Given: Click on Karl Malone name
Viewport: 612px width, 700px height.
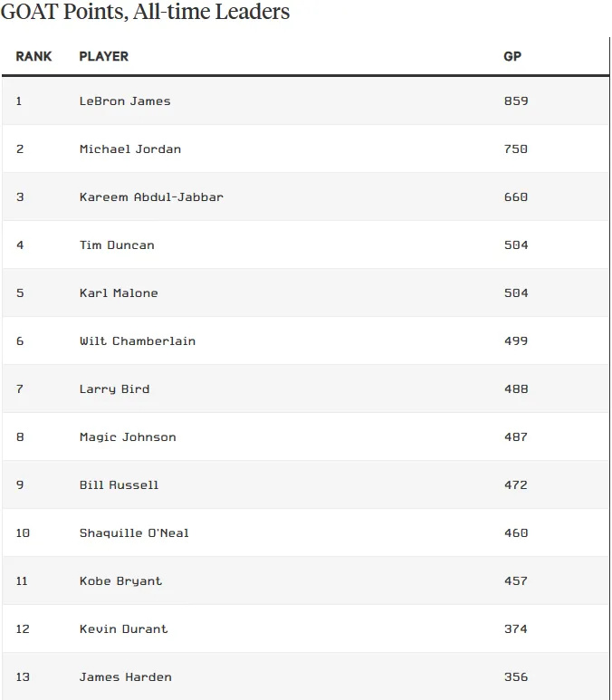Looking at the screenshot, I should pyautogui.click(x=119, y=292).
